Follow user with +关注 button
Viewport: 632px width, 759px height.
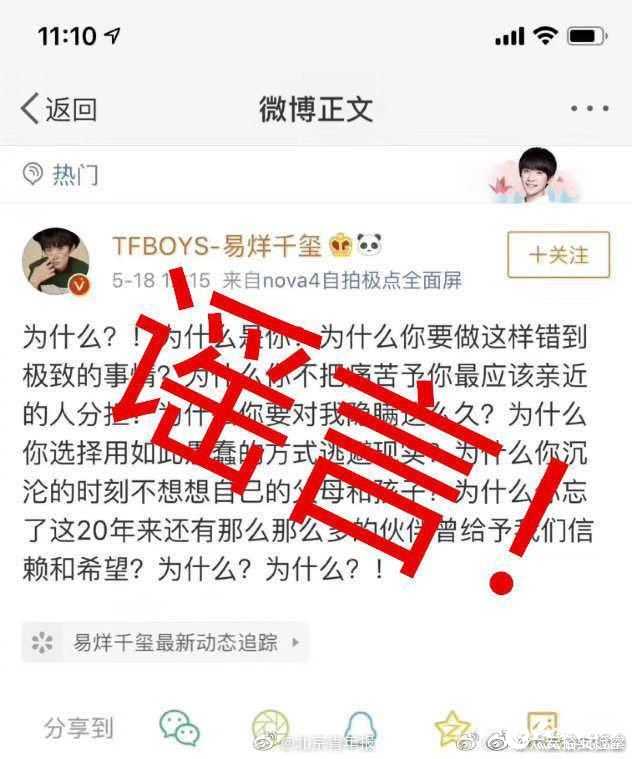558,255
